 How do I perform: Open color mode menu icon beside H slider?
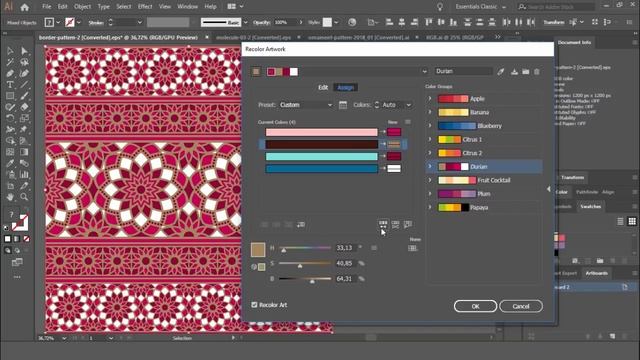pyautogui.click(x=374, y=248)
